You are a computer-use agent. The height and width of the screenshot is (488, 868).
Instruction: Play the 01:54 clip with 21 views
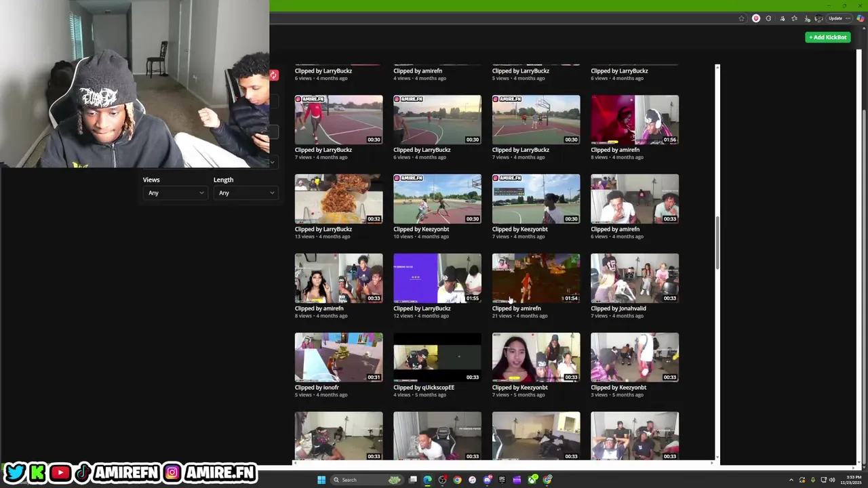tap(536, 278)
